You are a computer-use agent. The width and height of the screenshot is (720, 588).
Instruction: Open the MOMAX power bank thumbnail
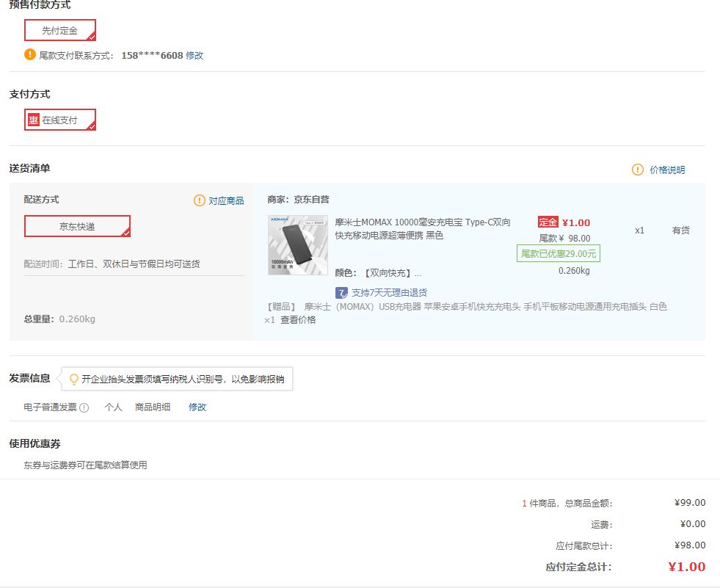tap(297, 245)
